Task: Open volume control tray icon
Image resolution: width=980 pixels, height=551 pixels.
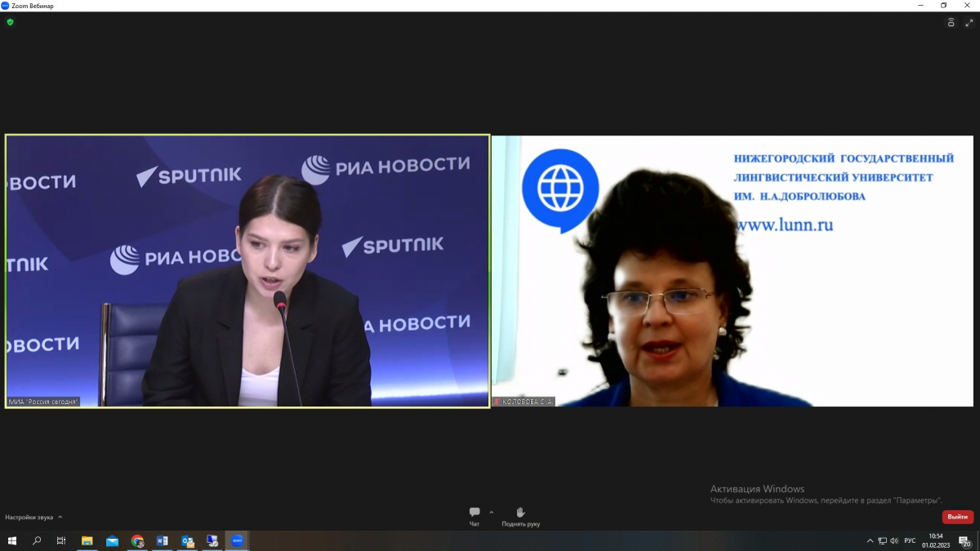Action: coord(894,540)
